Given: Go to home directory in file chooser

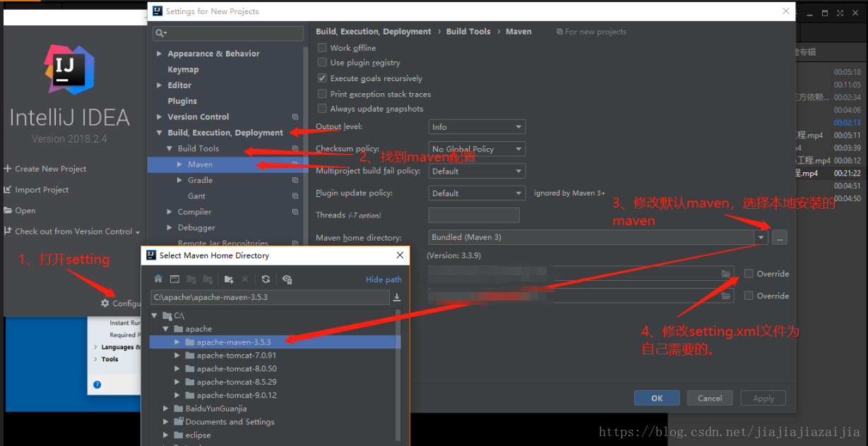Looking at the screenshot, I should [x=158, y=279].
